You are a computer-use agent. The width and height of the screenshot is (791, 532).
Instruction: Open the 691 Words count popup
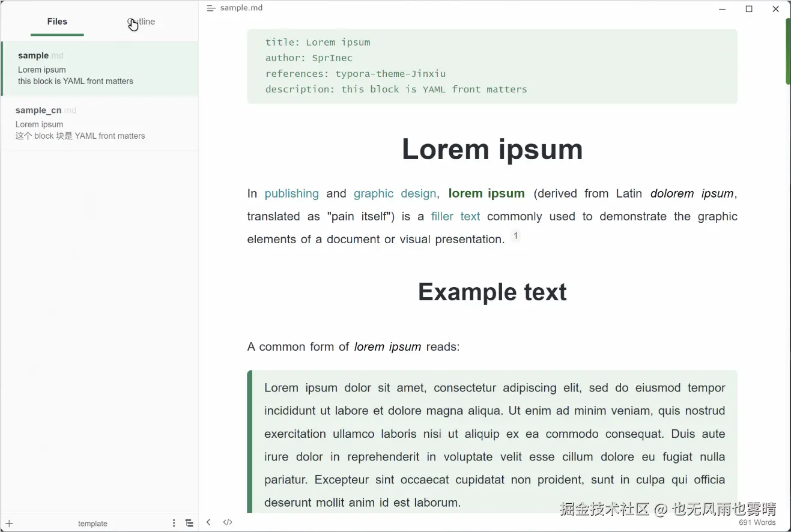[757, 522]
